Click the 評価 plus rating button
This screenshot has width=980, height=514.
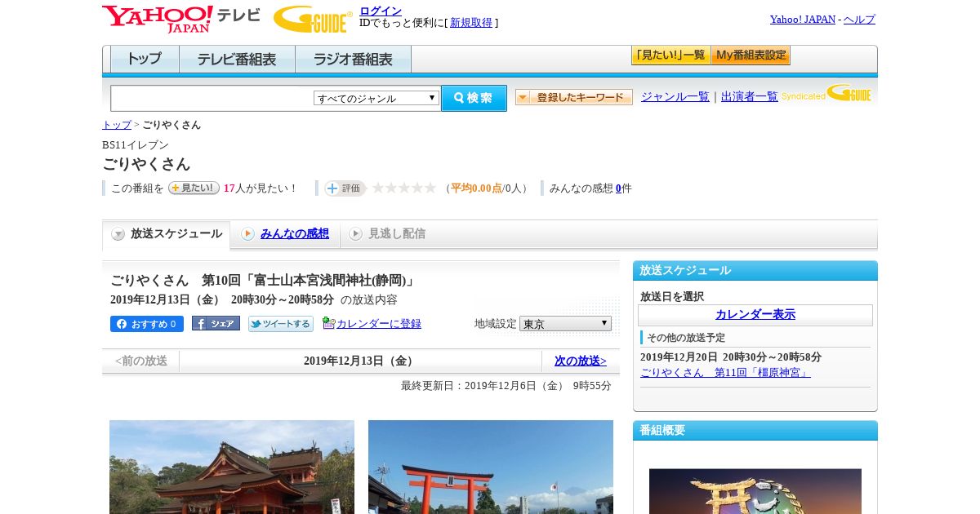coord(345,188)
